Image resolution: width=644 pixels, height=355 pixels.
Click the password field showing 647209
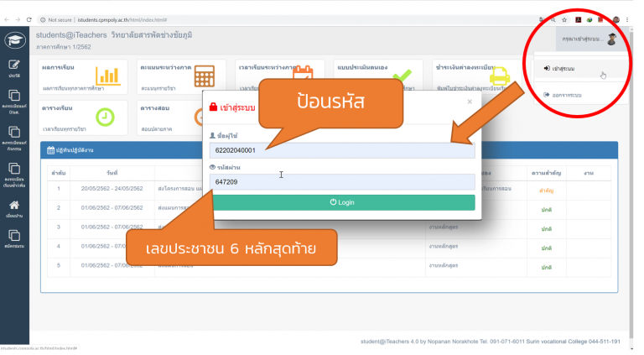[342, 181]
